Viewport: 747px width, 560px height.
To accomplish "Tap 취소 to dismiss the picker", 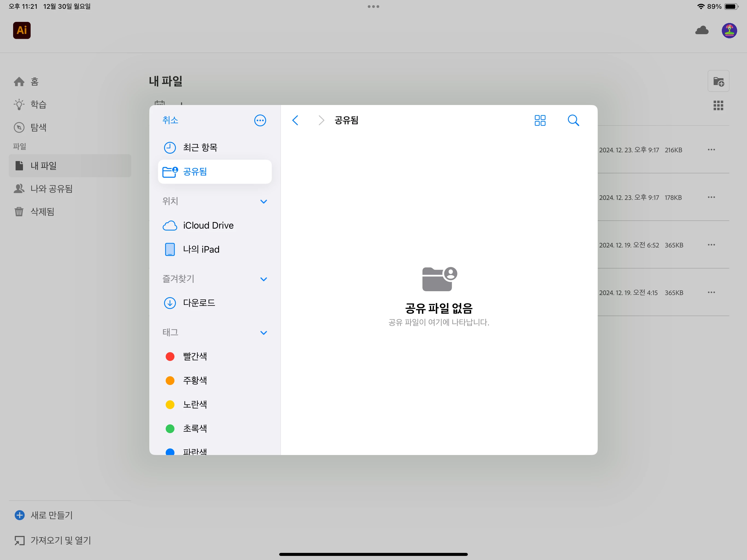I will coord(170,120).
